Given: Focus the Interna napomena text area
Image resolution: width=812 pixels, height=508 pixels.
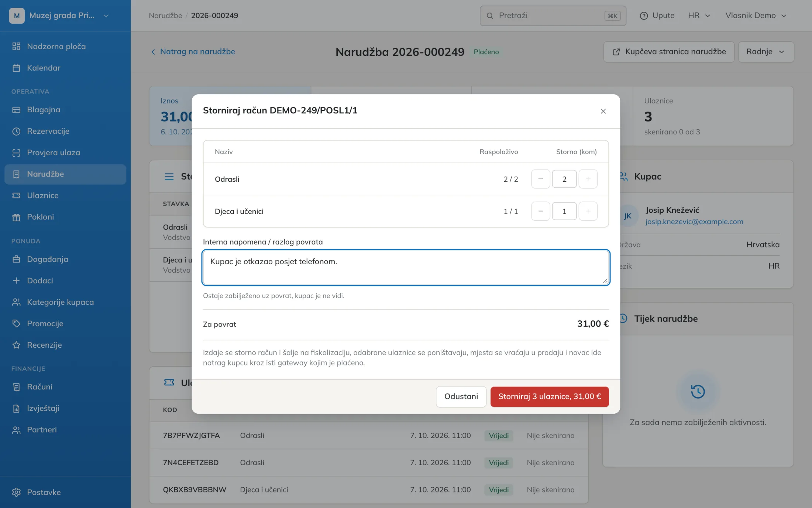Looking at the screenshot, I should pyautogui.click(x=406, y=267).
